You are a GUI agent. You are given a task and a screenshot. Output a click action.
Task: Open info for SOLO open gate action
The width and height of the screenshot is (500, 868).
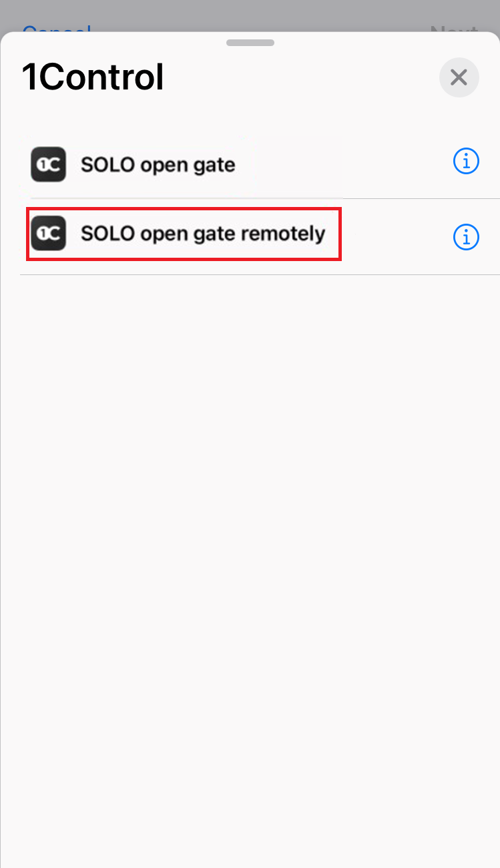pos(466,161)
